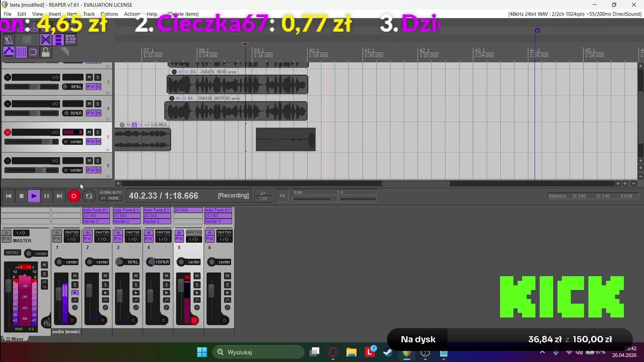Arm record on track 6 panel
This screenshot has height=362, width=644.
(x=8, y=161)
